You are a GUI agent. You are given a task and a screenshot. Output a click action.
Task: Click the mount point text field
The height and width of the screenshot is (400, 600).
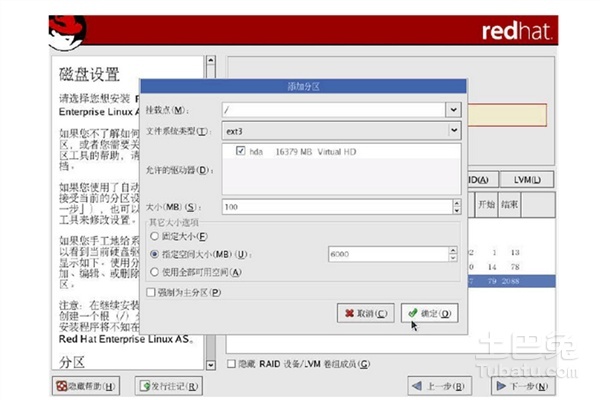(x=333, y=110)
